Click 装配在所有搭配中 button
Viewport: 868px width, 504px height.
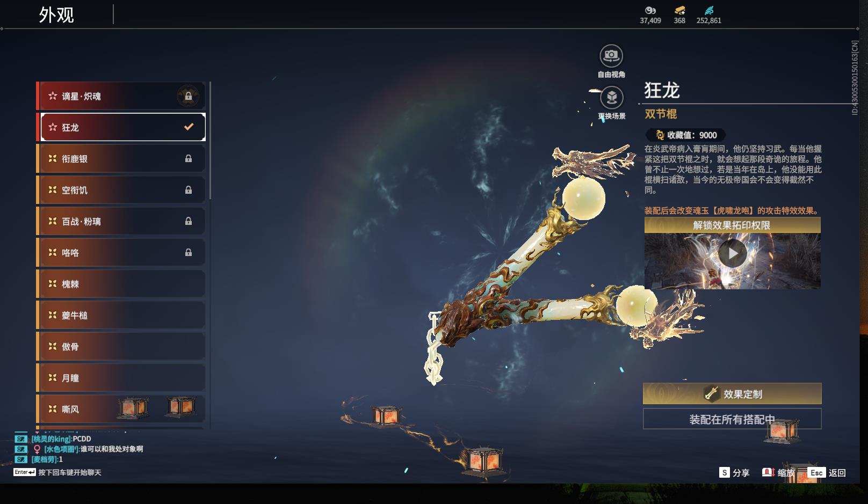click(732, 419)
